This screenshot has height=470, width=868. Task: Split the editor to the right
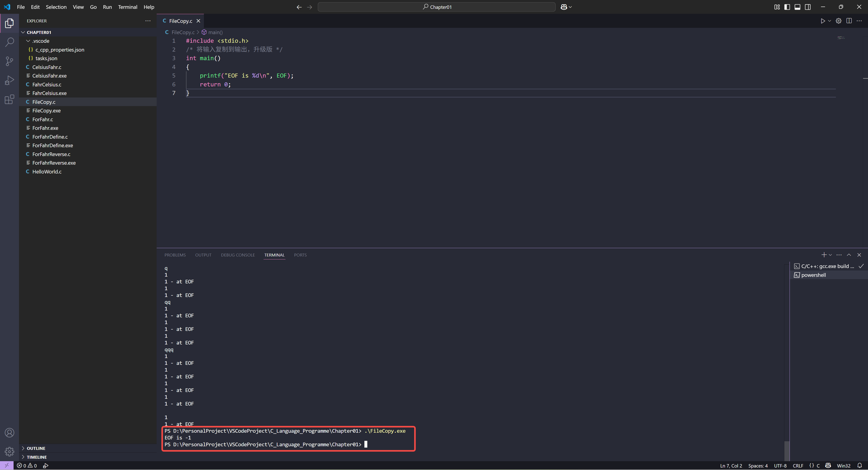(849, 21)
